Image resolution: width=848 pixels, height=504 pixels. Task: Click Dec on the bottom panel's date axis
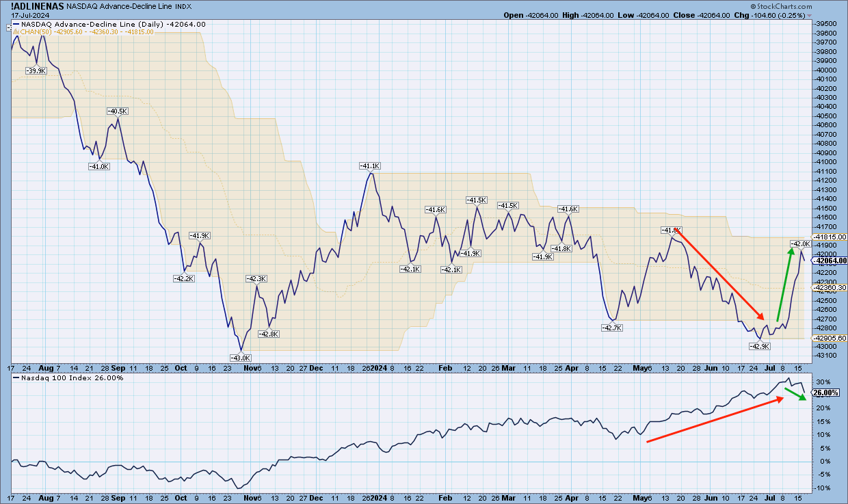point(316,499)
